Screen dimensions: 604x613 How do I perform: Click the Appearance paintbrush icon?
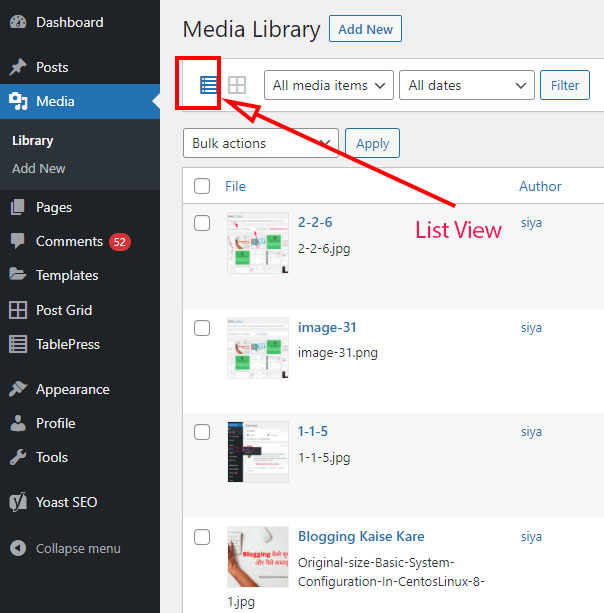(x=18, y=389)
